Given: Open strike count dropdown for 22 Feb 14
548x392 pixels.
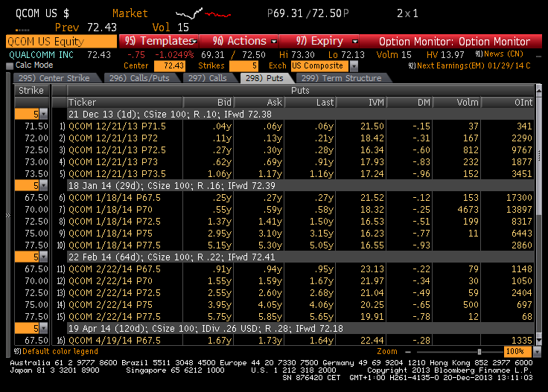Looking at the screenshot, I should coord(43,257).
